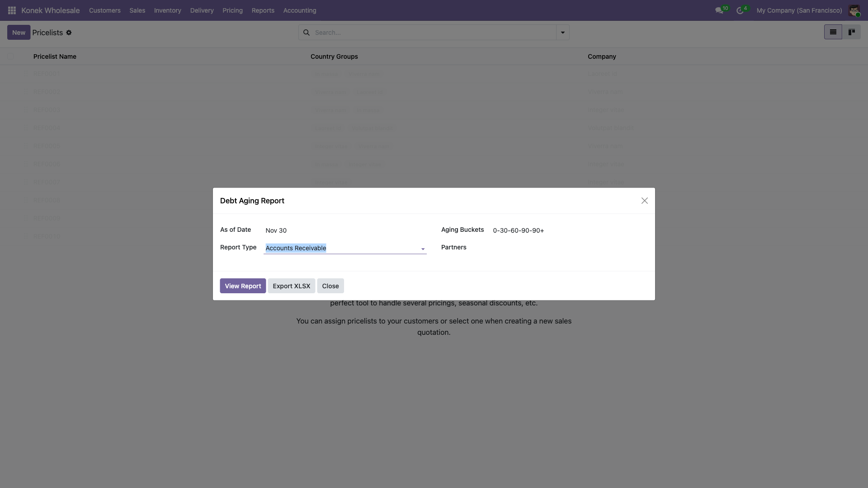Click the Pricelists settings gear icon
This screenshot has width=868, height=488.
pos(69,33)
